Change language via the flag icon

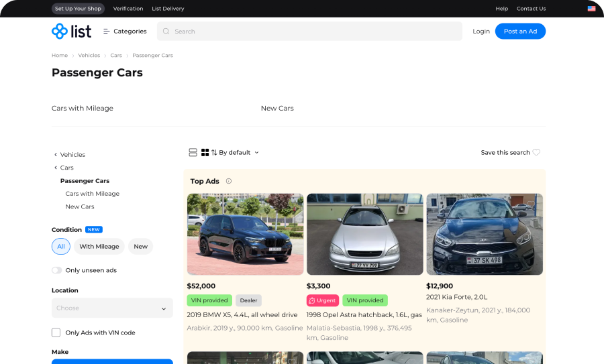591,9
